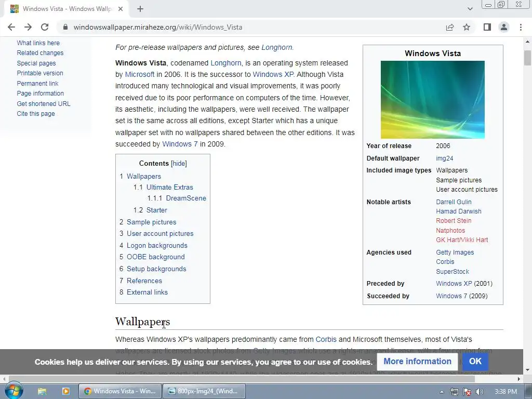Open Special pages in sidebar
This screenshot has height=399, width=532.
point(36,63)
